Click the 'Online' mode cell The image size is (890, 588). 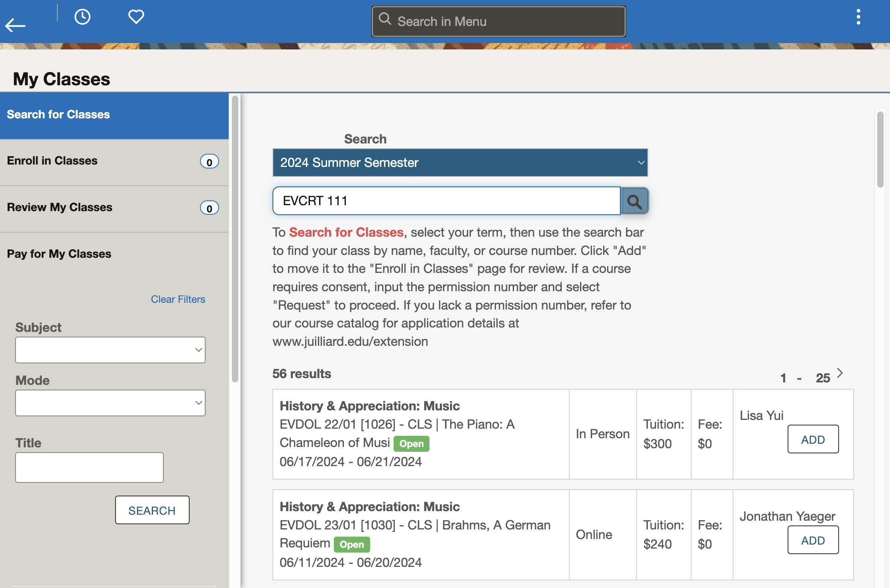coord(603,535)
